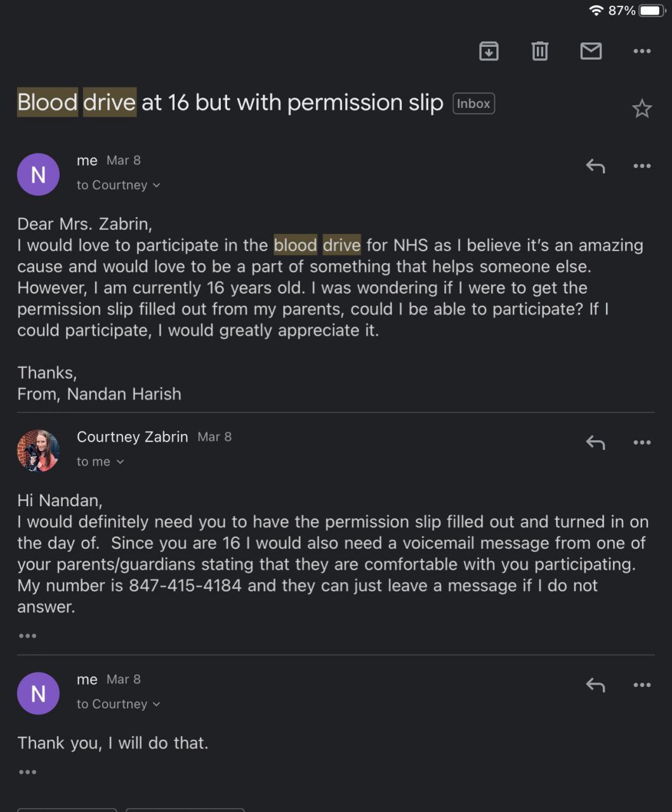Star the Blood drive conversation

click(x=642, y=108)
